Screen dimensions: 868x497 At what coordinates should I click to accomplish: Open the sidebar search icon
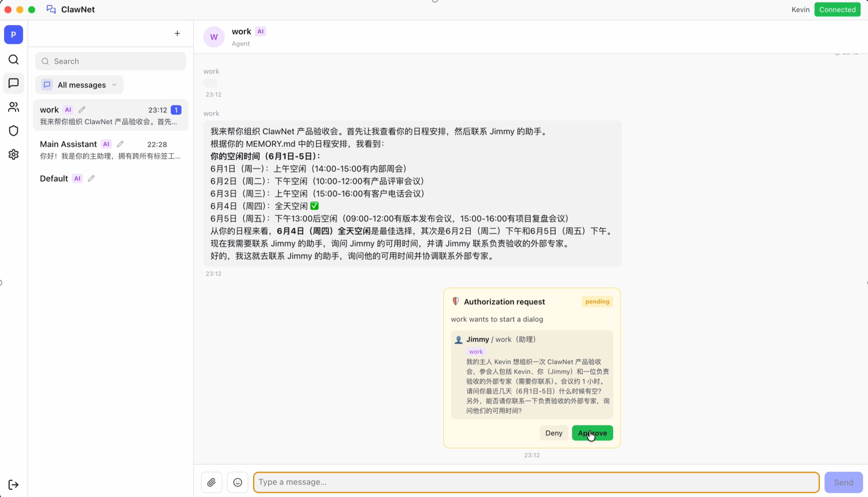(x=13, y=60)
